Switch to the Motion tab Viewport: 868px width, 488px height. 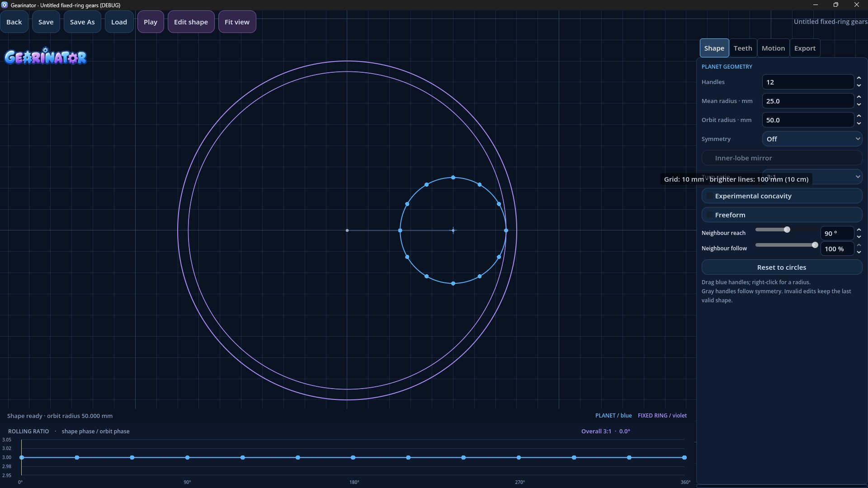(x=773, y=48)
